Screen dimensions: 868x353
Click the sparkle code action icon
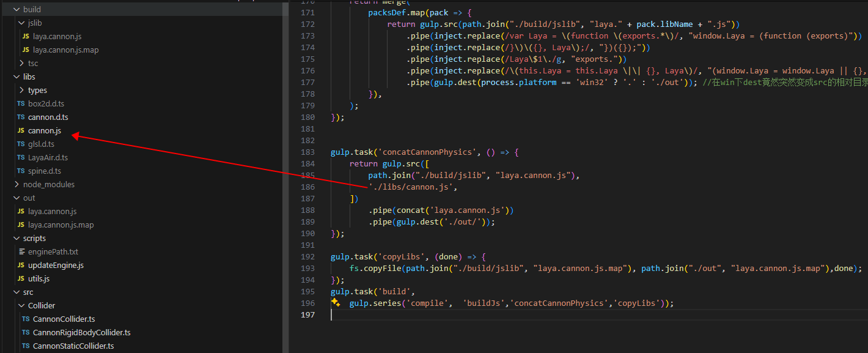point(336,303)
